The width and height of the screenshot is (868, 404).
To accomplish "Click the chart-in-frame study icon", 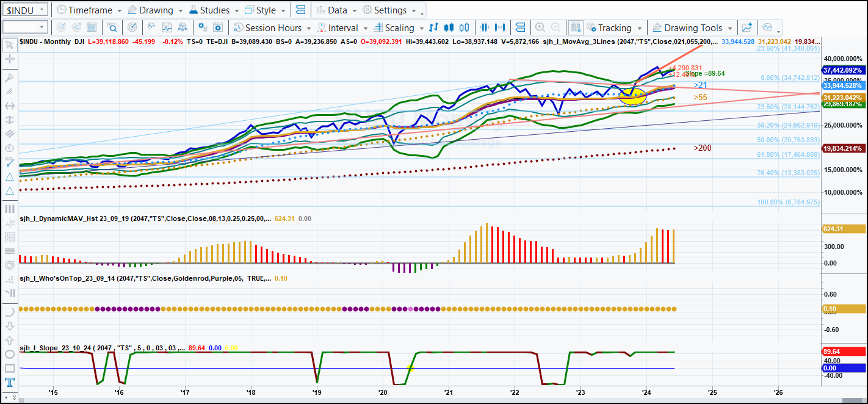I will coord(166,27).
